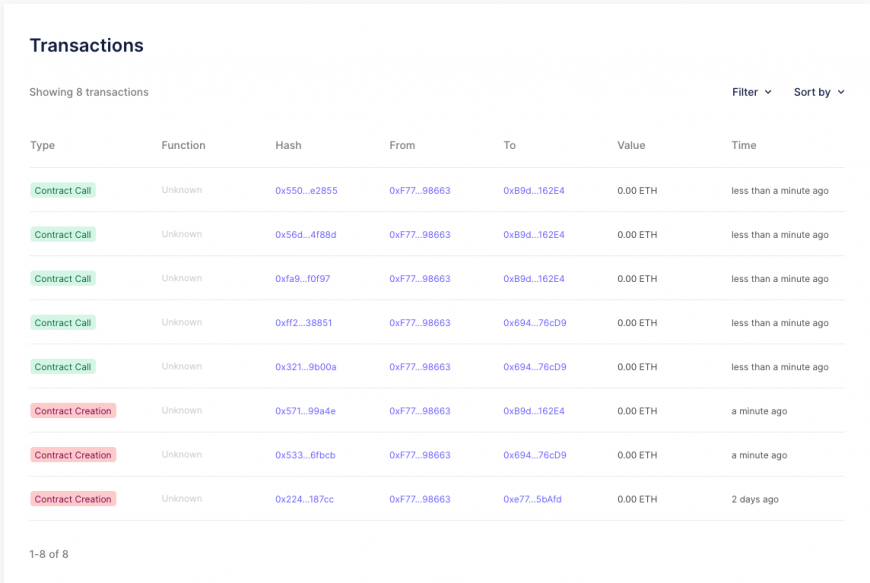Open transaction hash 0x550...e2855

(x=306, y=191)
